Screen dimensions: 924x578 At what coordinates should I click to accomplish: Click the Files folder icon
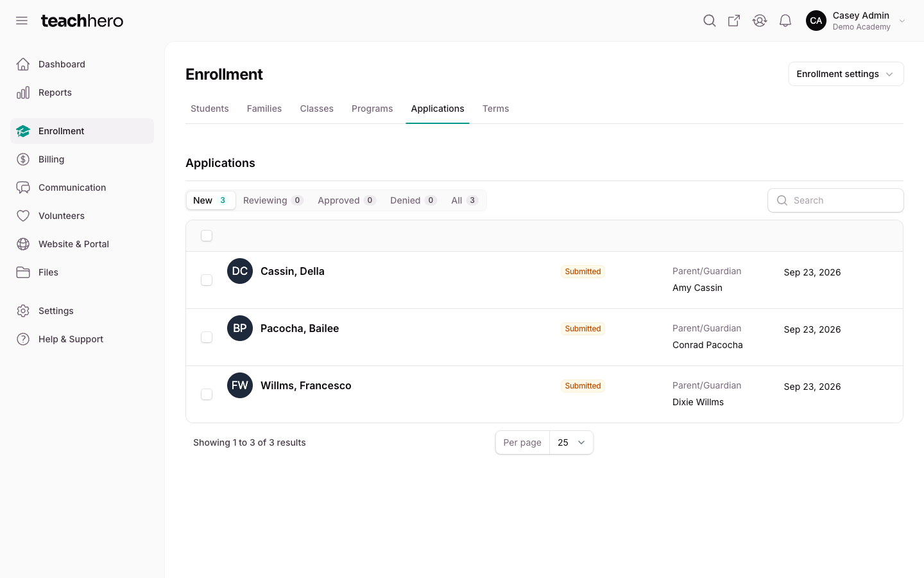[x=23, y=272]
